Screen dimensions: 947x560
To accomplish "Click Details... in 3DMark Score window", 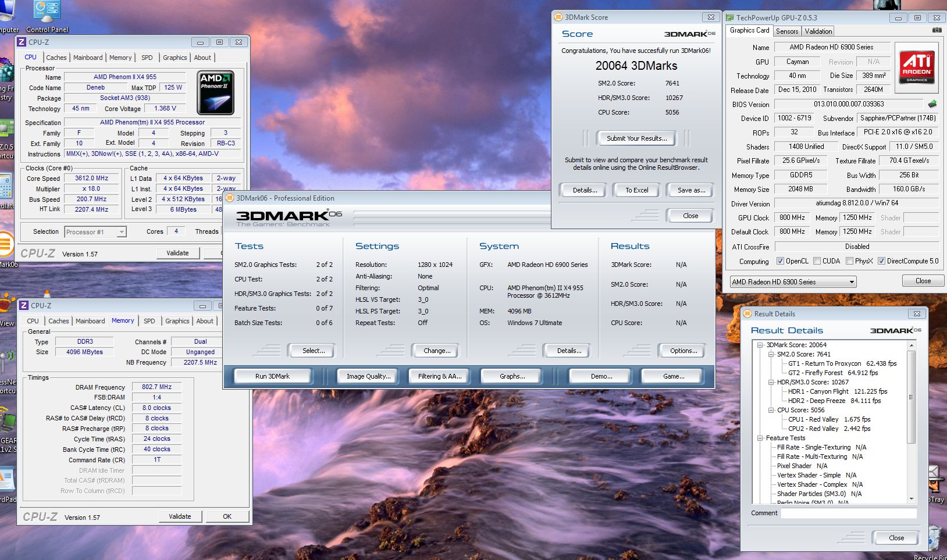I will click(585, 190).
